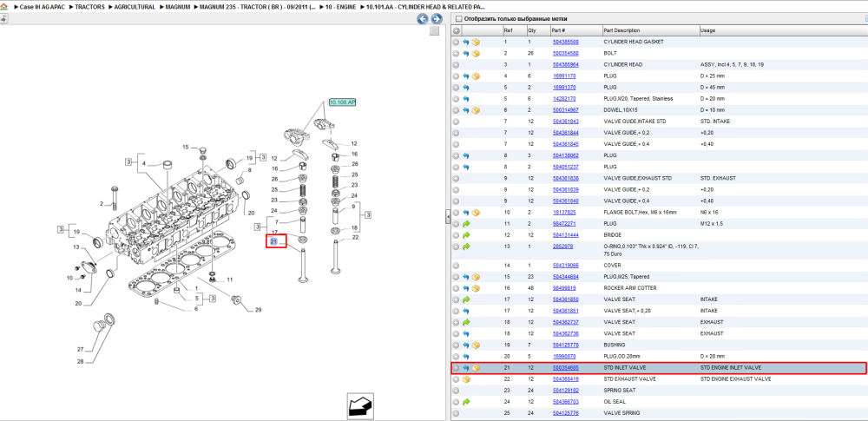Open the AGRICULTURAL breadcrumb

(x=133, y=7)
